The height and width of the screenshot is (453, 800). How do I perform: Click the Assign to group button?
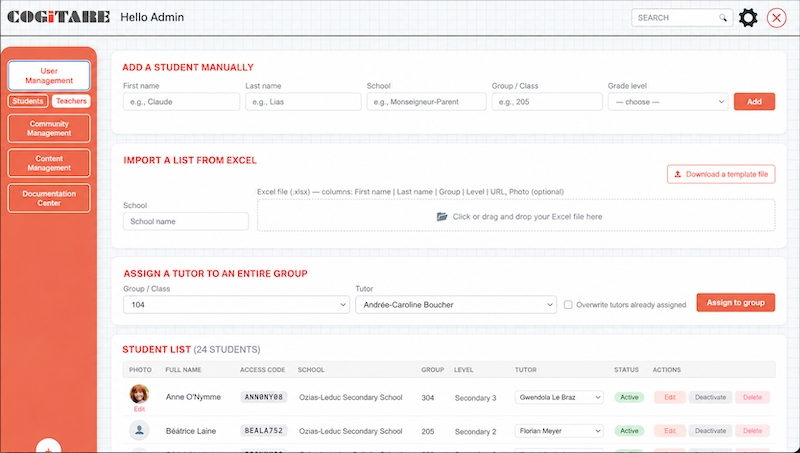click(735, 303)
